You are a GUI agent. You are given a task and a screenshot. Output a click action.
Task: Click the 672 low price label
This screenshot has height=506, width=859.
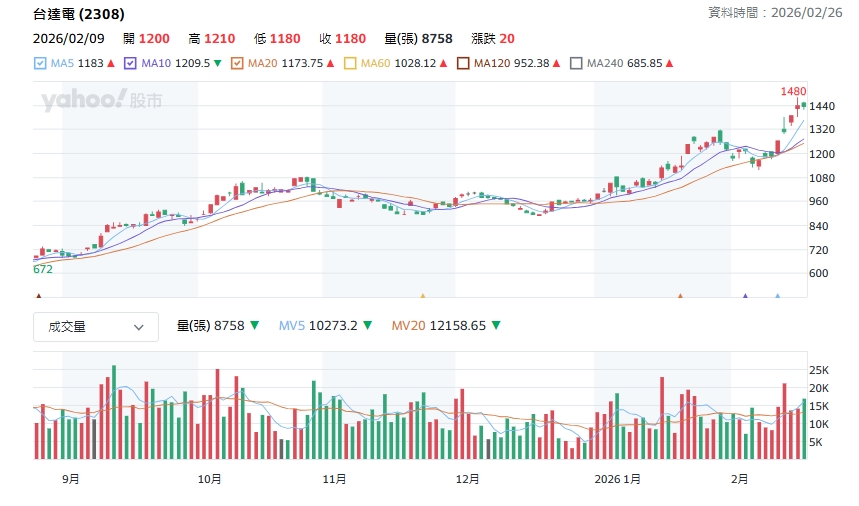click(x=43, y=269)
